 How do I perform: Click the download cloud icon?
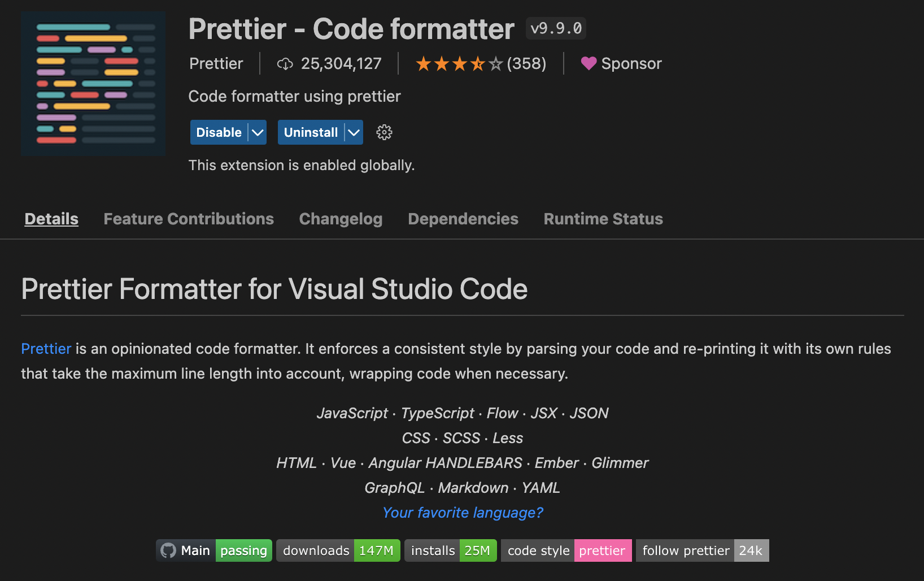[285, 64]
